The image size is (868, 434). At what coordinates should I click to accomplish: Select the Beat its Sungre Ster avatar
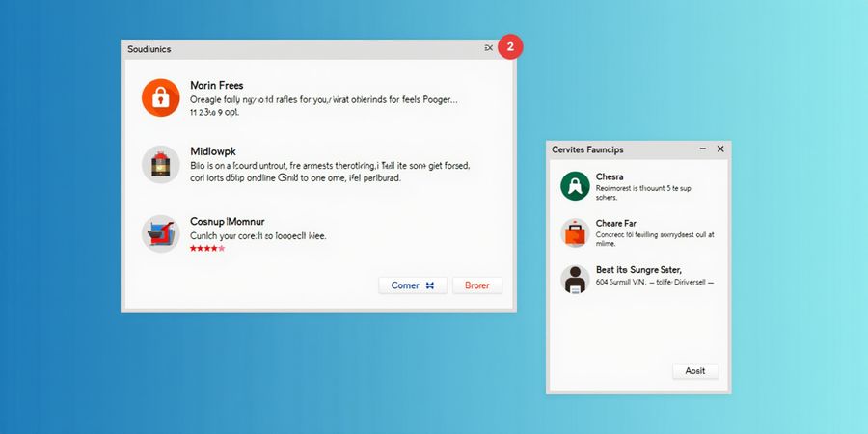click(x=575, y=279)
